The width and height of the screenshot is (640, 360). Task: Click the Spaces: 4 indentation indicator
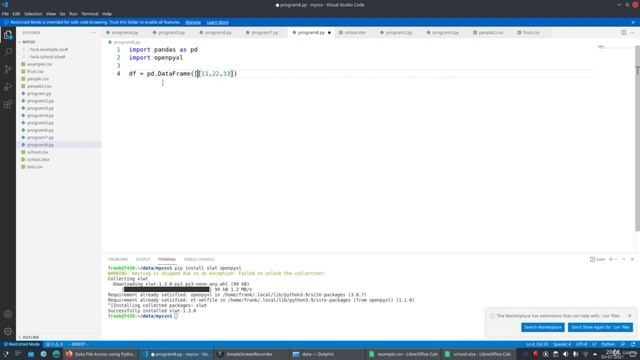(x=562, y=344)
